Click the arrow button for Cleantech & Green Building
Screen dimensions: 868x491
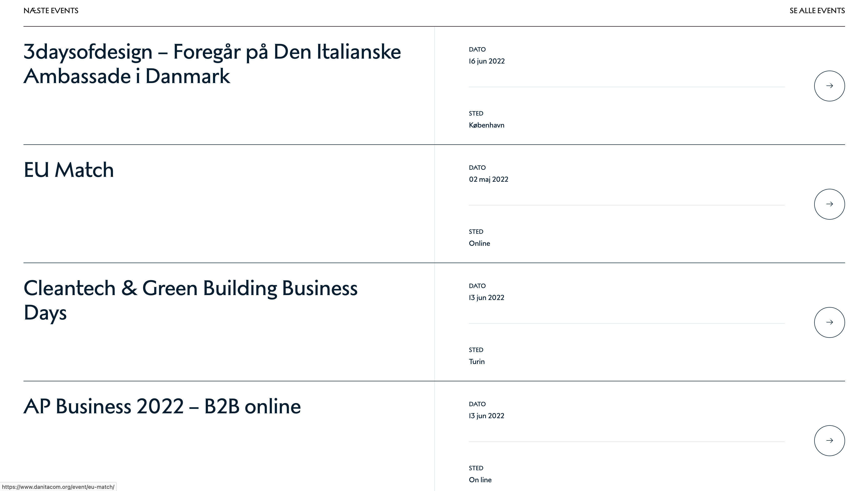pos(829,322)
